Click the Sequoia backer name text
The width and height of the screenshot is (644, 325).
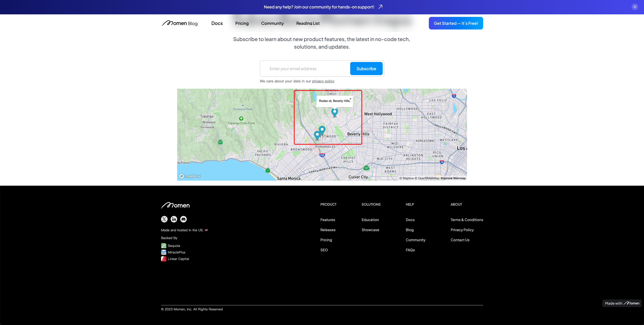174,246
